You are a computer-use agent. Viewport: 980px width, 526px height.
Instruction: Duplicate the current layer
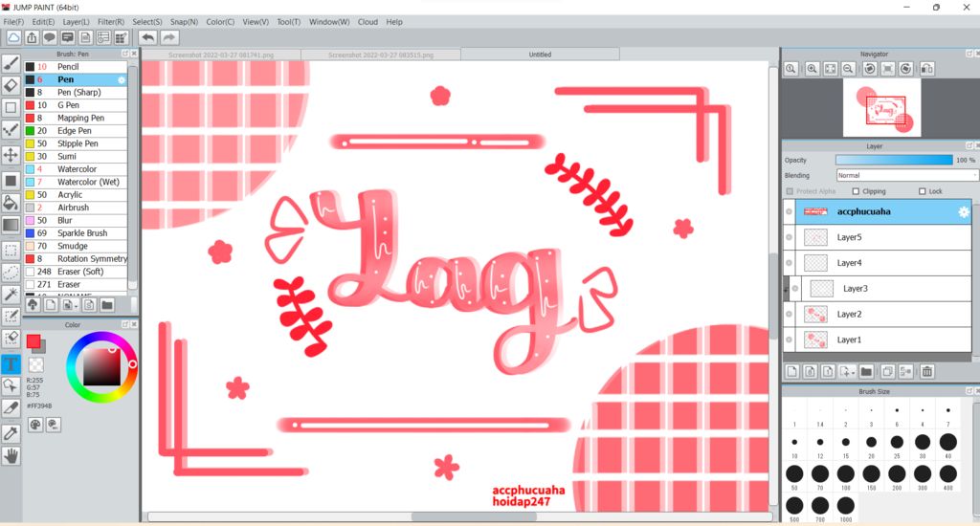click(x=887, y=372)
